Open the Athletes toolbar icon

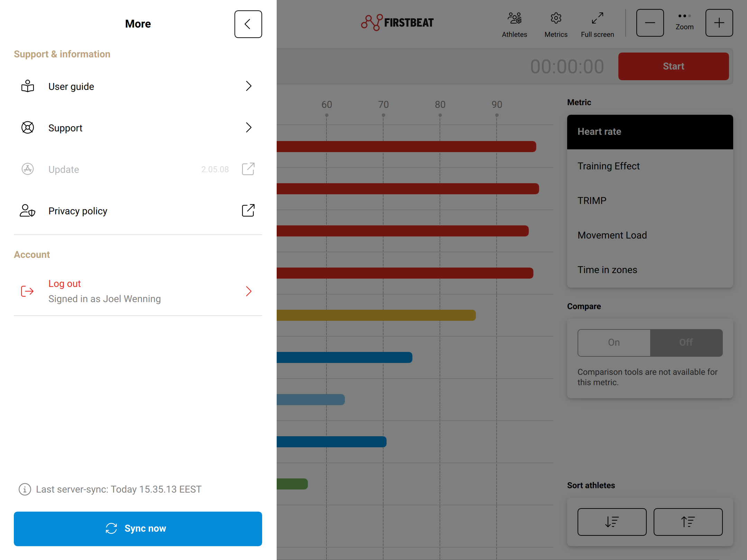(x=515, y=25)
